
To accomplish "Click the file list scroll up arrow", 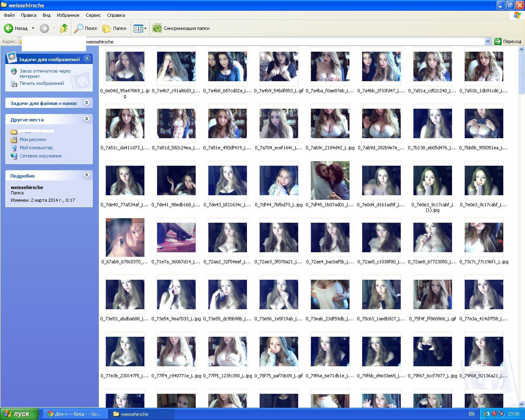I will tap(522, 50).
